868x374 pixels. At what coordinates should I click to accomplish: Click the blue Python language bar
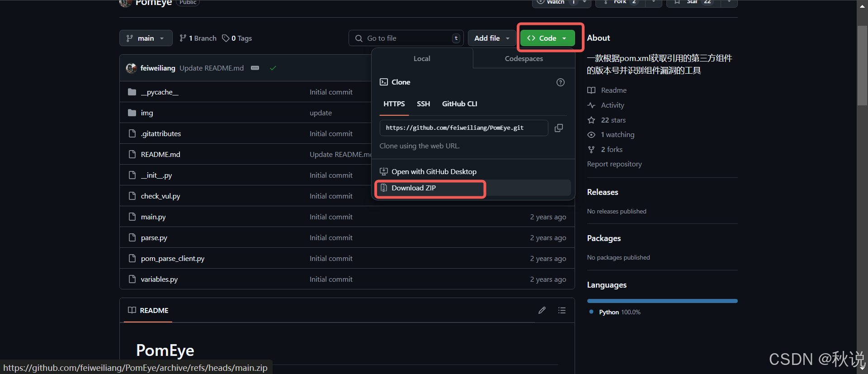[x=662, y=301]
